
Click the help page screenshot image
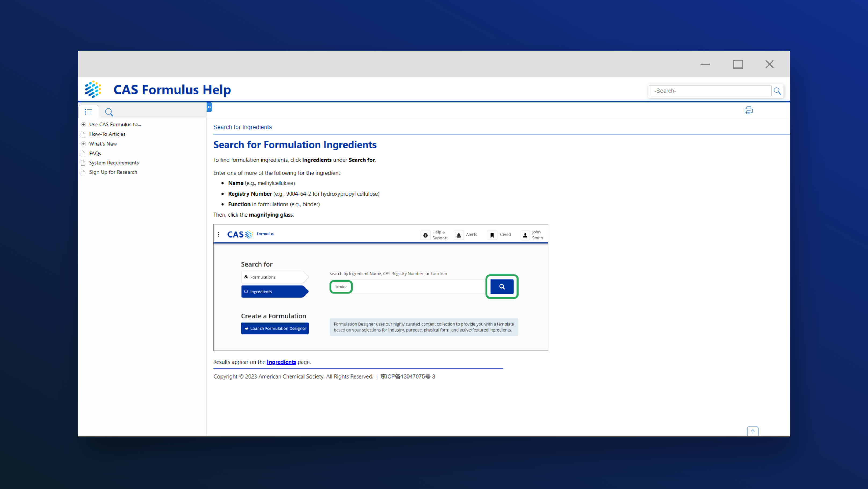381,287
